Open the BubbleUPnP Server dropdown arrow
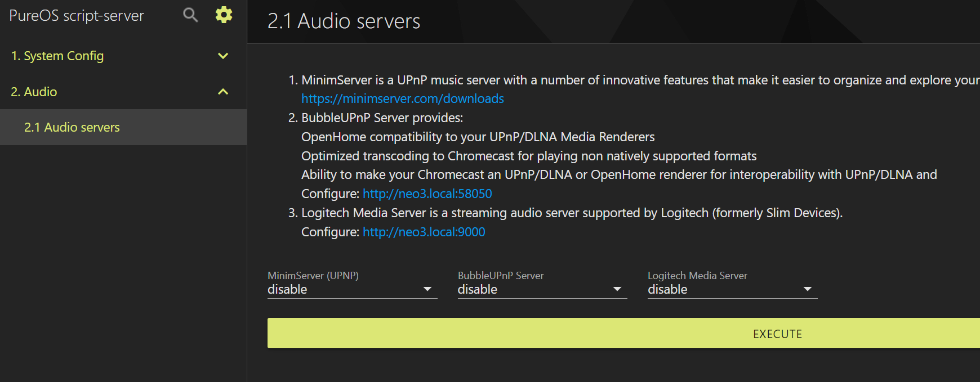This screenshot has height=382, width=980. 617,289
